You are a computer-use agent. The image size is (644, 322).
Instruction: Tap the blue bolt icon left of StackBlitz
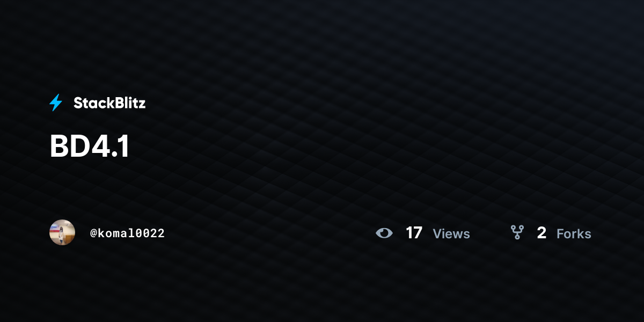[x=56, y=103]
